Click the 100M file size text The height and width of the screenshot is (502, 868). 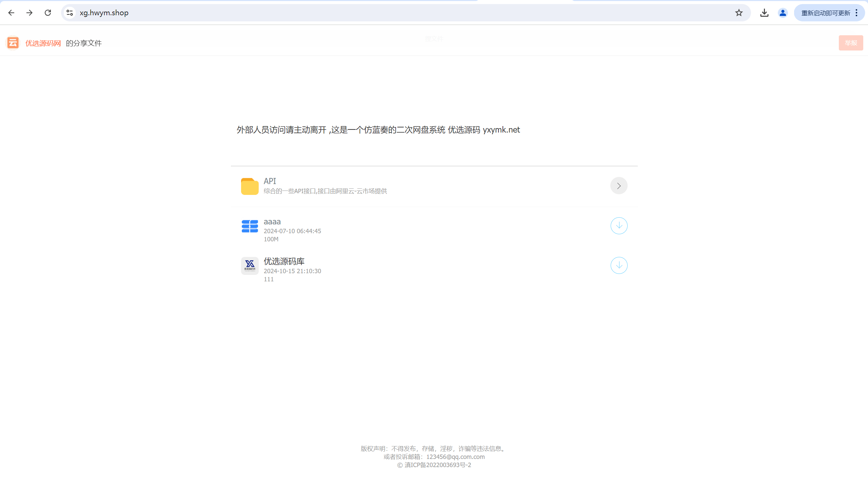271,239
